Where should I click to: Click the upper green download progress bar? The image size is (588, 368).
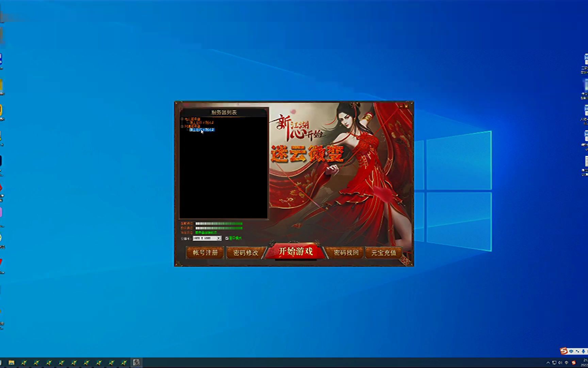pyautogui.click(x=219, y=224)
